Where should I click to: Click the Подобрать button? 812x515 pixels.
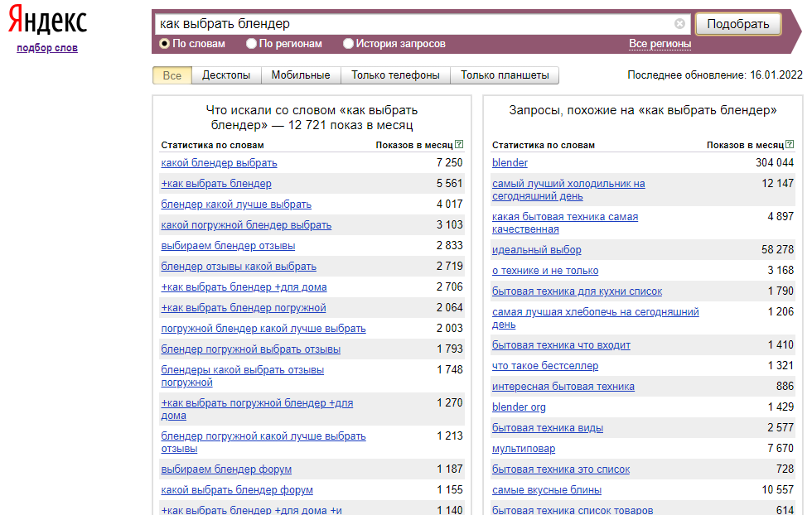738,24
